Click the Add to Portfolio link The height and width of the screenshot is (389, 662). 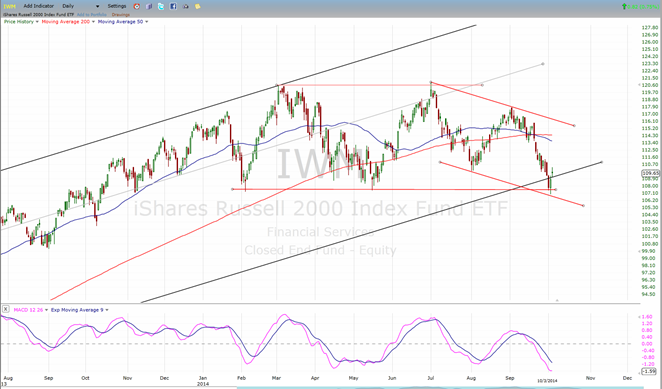(x=92, y=15)
